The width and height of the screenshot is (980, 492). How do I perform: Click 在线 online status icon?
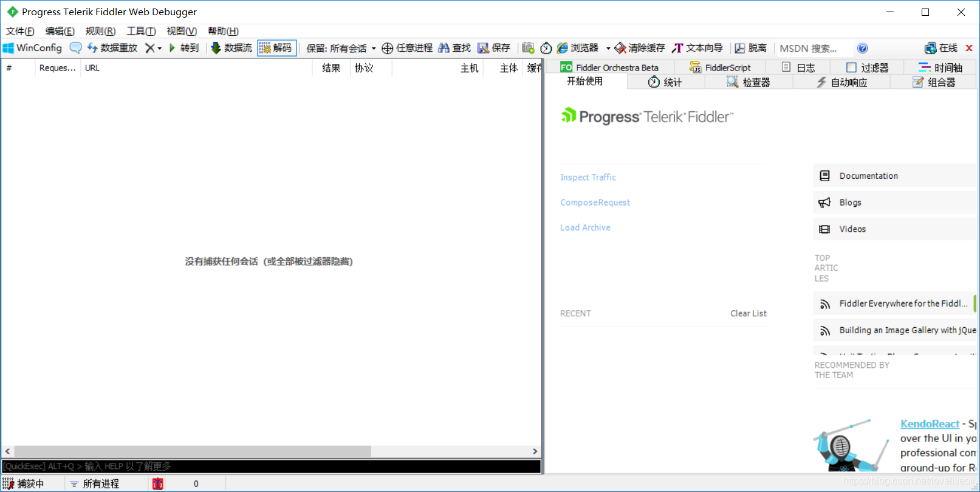[941, 48]
